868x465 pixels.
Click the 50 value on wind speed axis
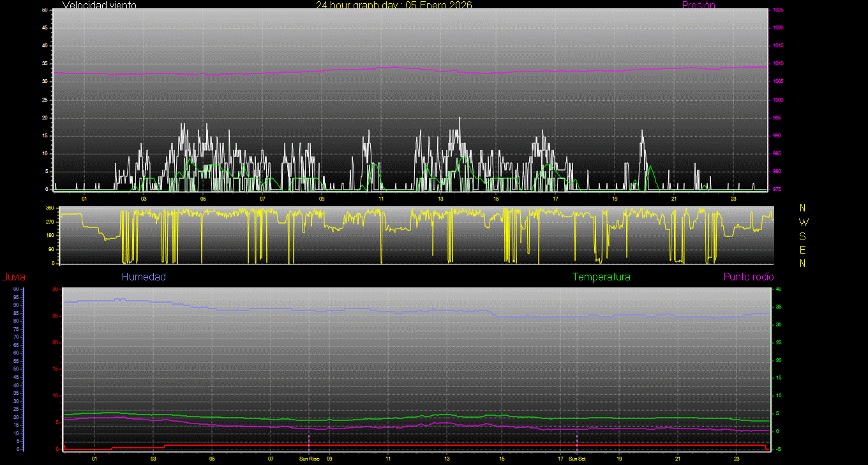click(x=44, y=10)
